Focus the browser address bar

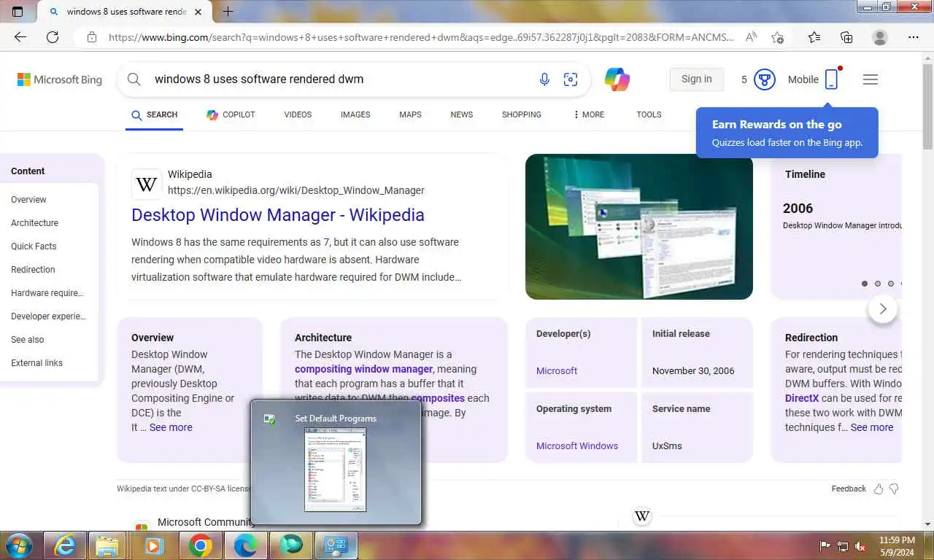[421, 37]
